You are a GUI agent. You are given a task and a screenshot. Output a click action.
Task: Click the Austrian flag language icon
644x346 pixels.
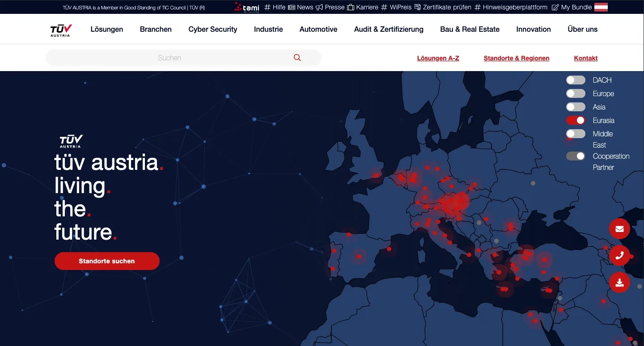tap(601, 7)
